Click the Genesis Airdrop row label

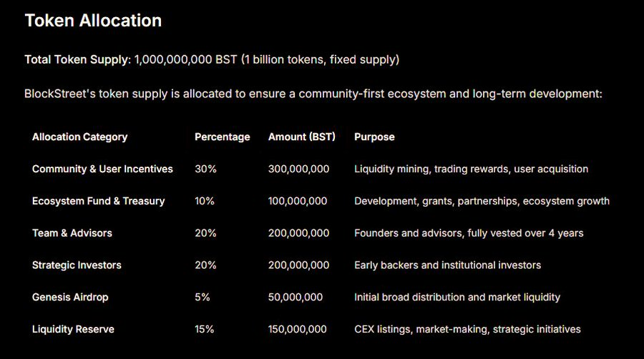[70, 297]
